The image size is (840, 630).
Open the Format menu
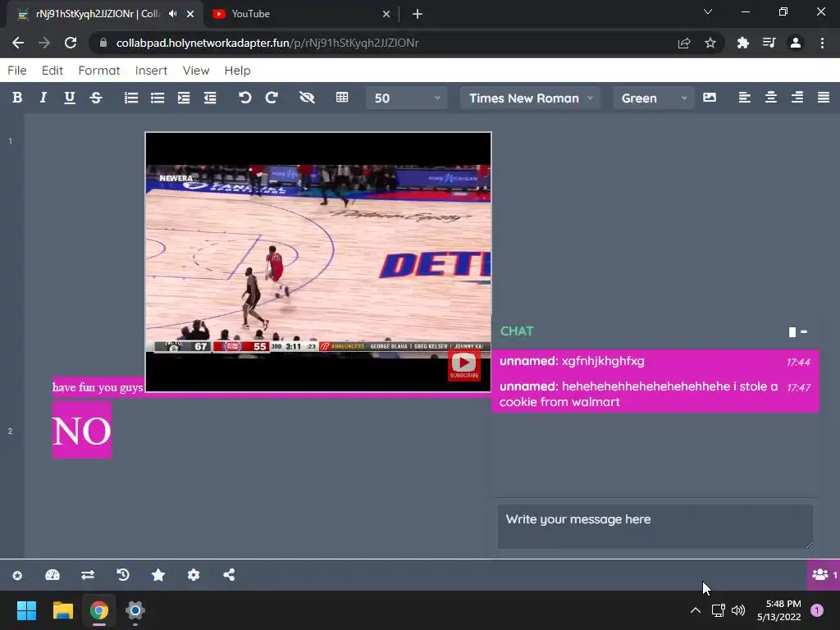tap(99, 71)
